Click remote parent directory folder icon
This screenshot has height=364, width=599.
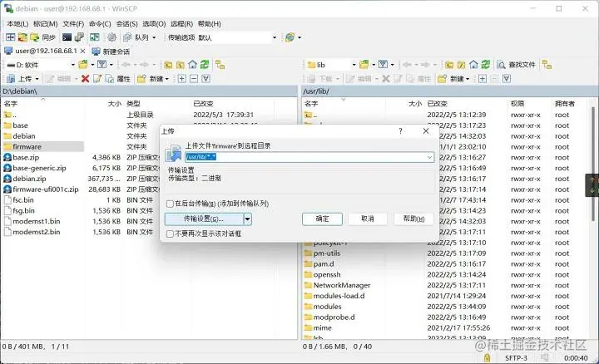tap(449, 65)
